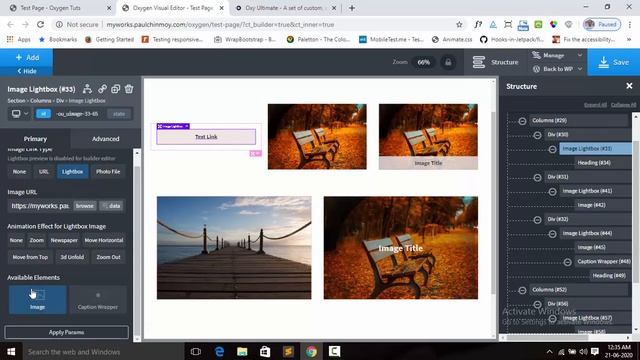
Task: Bookmark this page with star icon
Action: 459,24
